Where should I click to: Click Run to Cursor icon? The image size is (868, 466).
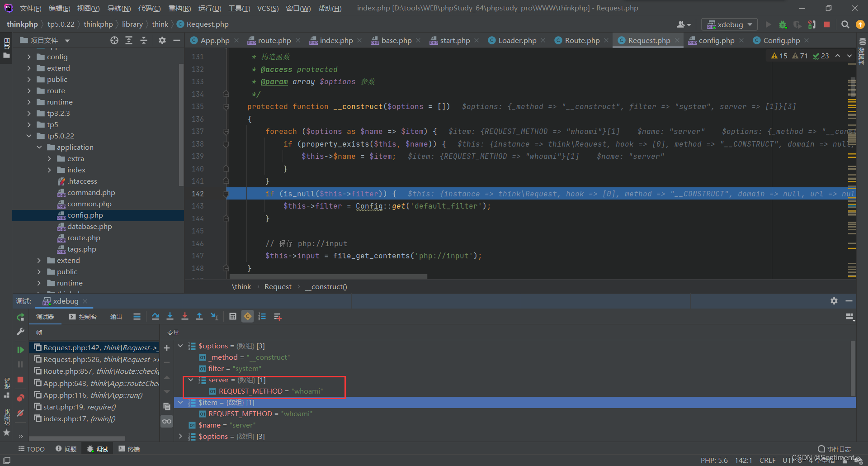coord(215,317)
